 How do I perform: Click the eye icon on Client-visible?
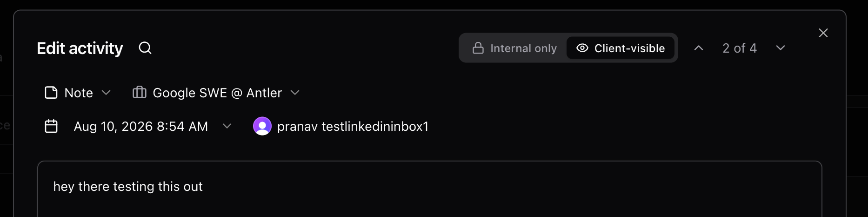coord(582,48)
